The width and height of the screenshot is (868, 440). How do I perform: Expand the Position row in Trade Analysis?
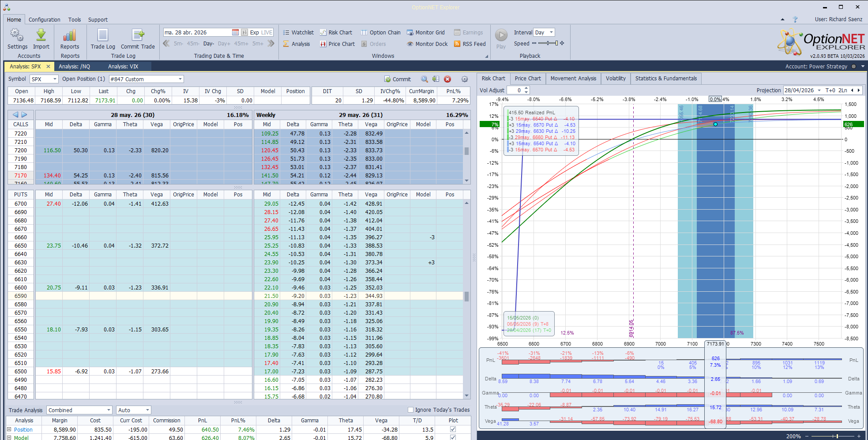point(9,429)
